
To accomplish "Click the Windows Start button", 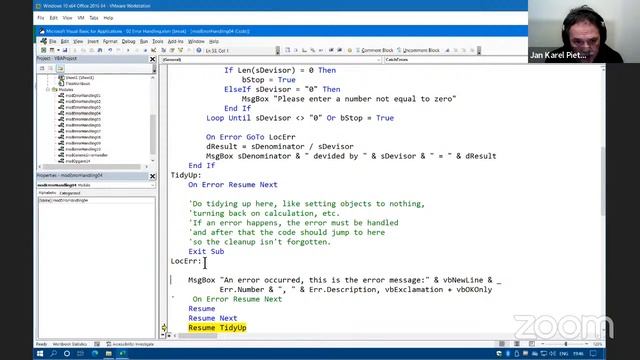I will (40, 353).
